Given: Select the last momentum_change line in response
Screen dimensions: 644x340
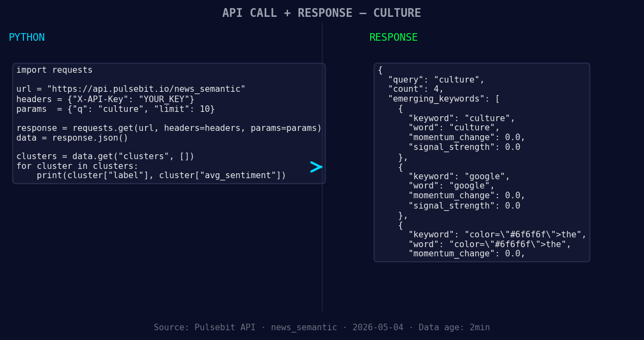Looking at the screenshot, I should pos(467,254).
